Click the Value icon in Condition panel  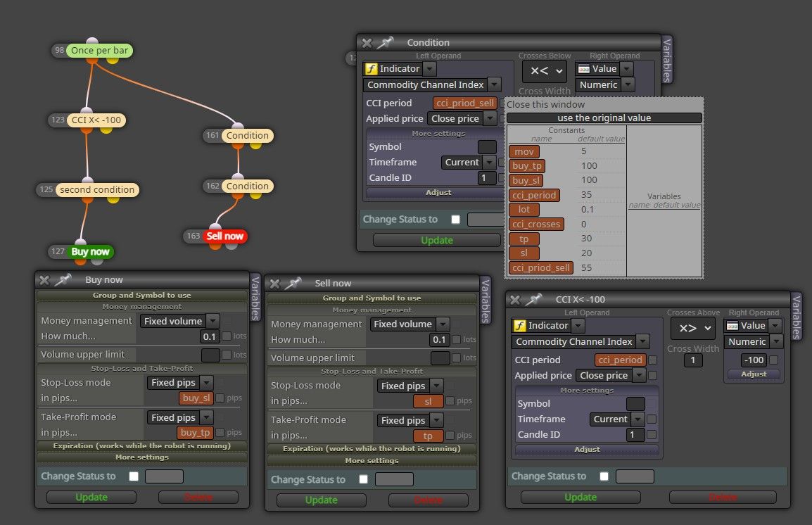tap(583, 69)
